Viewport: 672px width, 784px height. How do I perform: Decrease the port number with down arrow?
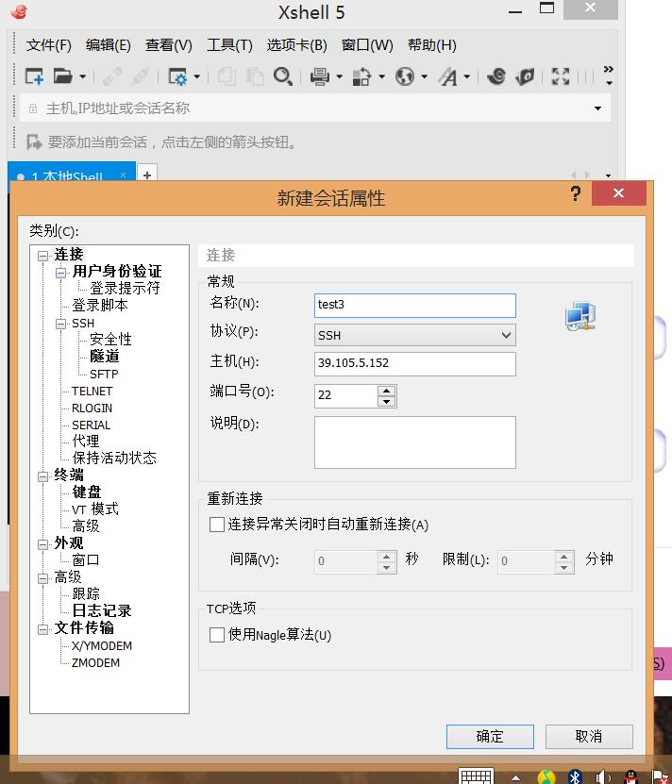(x=386, y=402)
